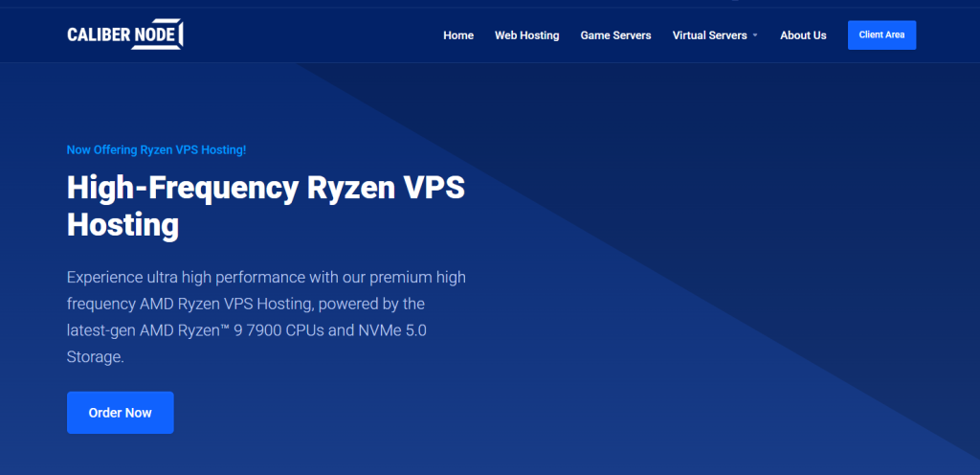Screen dimensions: 980x475
Task: Click the Order Now button
Action: pyautogui.click(x=120, y=413)
